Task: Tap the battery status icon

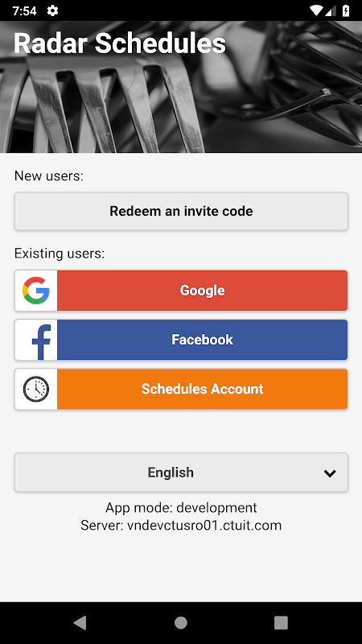Action: (346, 10)
